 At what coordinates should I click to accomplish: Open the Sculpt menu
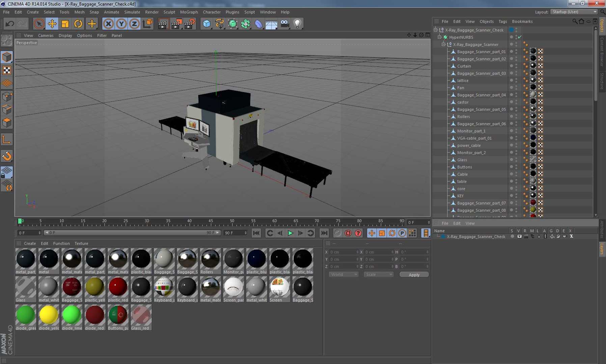point(169,12)
